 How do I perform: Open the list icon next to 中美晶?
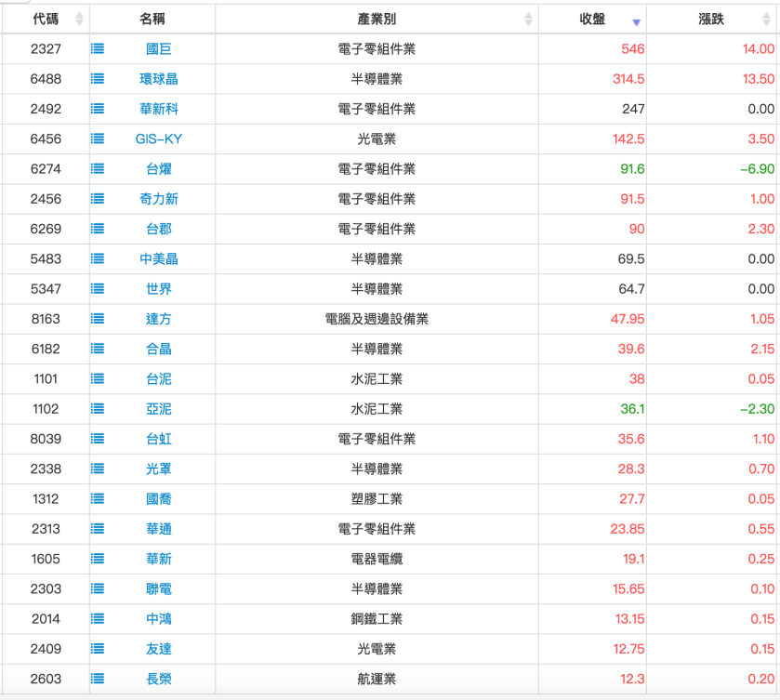pos(98,258)
